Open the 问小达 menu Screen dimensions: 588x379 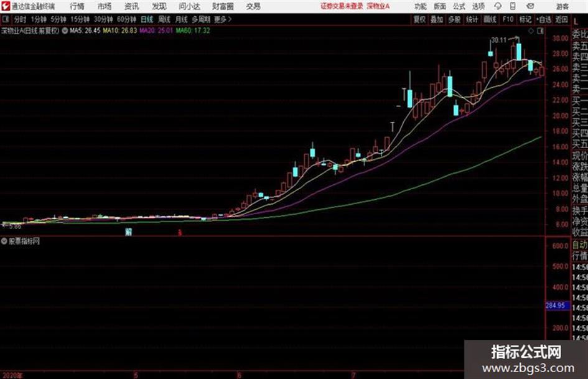pyautogui.click(x=189, y=6)
